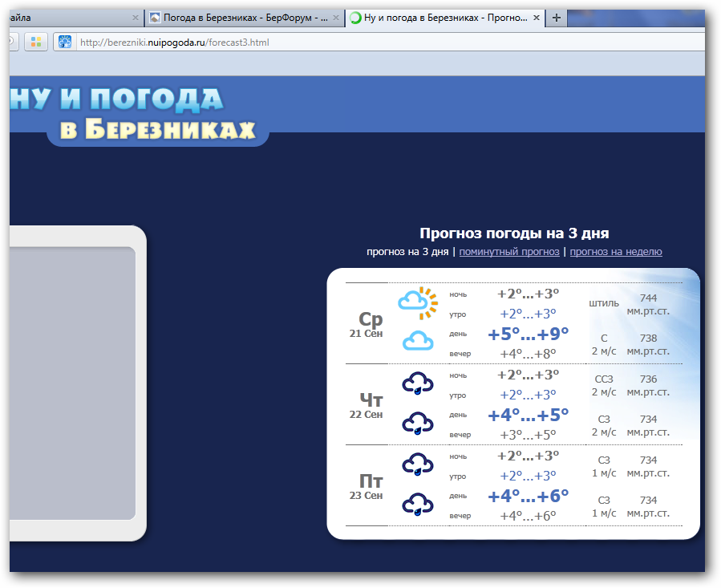This screenshot has height=588, width=721.
Task: Open a new browser tab with plus button
Action: tap(556, 18)
